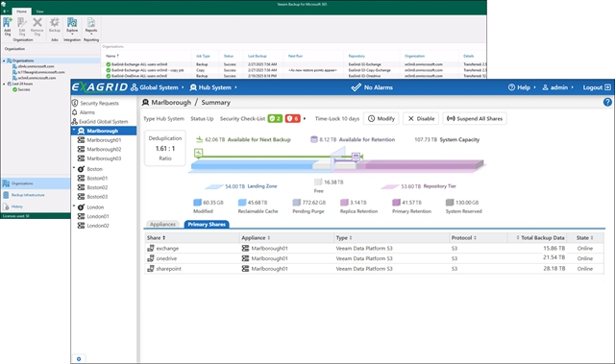Select Boston03 appliance in sidebar
615x364 pixels.
[x=92, y=197]
